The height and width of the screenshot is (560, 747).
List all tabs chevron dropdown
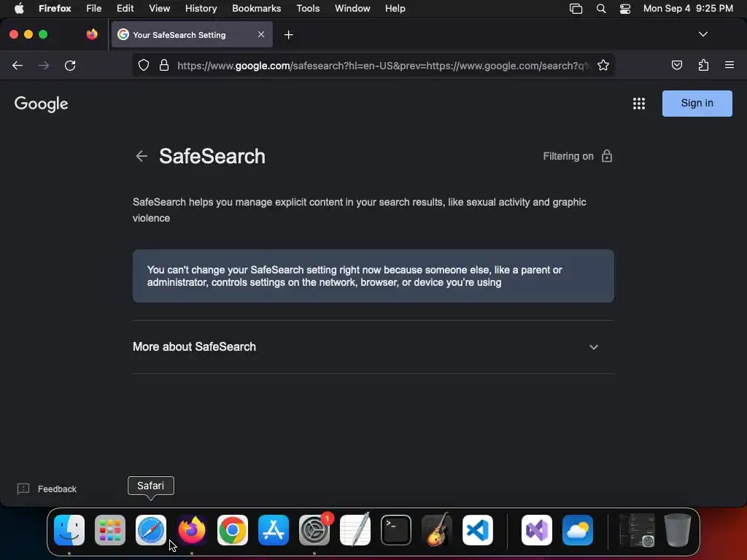click(x=703, y=34)
